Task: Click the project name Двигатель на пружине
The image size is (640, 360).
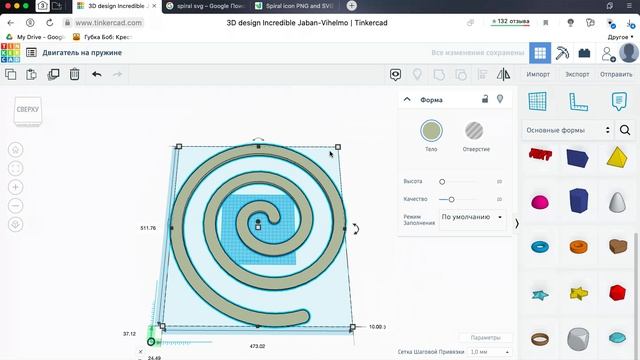Action: pyautogui.click(x=82, y=53)
